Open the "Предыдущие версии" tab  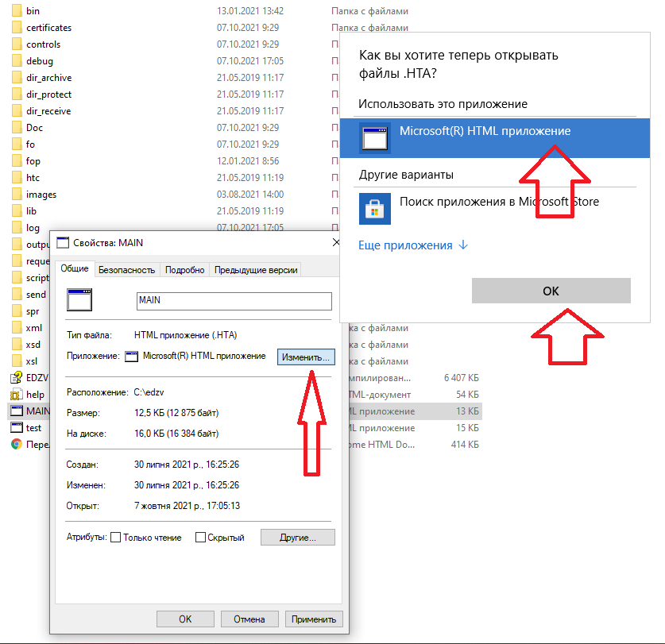pos(256,270)
